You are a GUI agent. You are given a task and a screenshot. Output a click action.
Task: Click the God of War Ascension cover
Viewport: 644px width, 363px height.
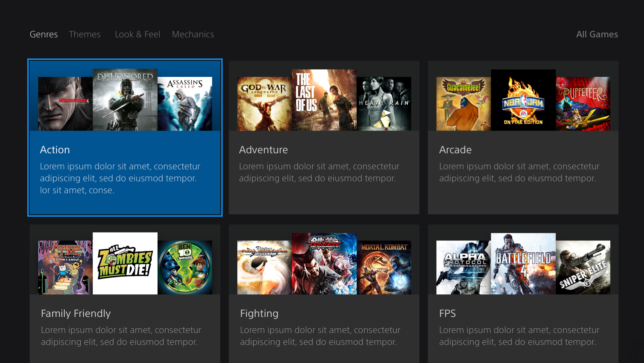click(264, 104)
